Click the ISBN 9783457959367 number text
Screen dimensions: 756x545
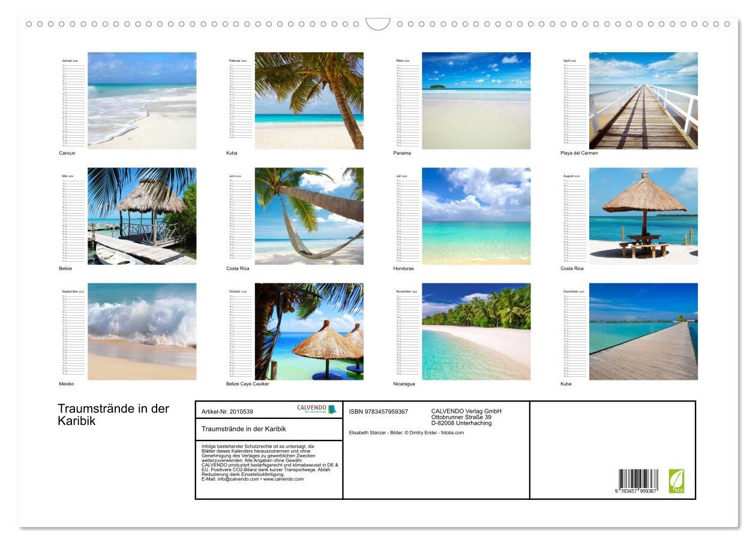[x=379, y=411]
